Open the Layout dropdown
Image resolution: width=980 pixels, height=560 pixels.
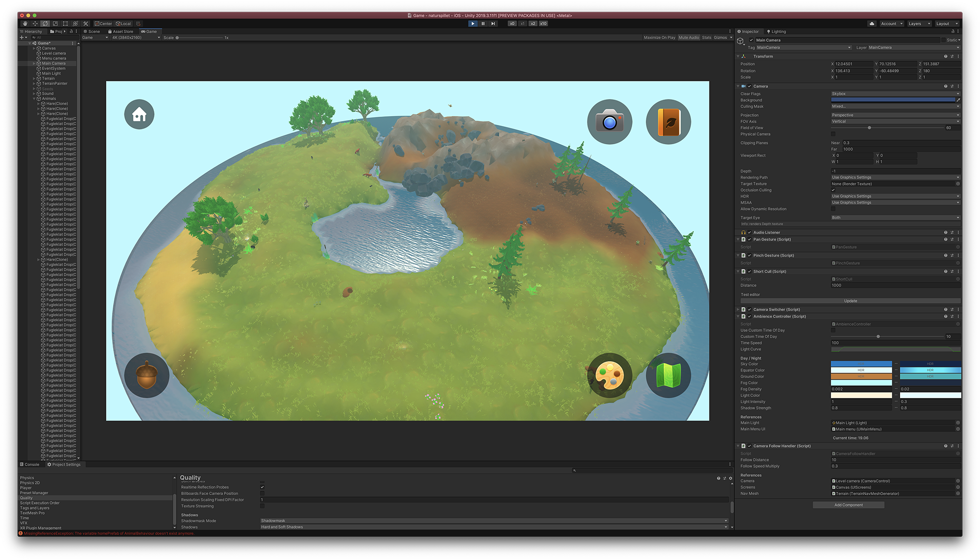coord(947,24)
